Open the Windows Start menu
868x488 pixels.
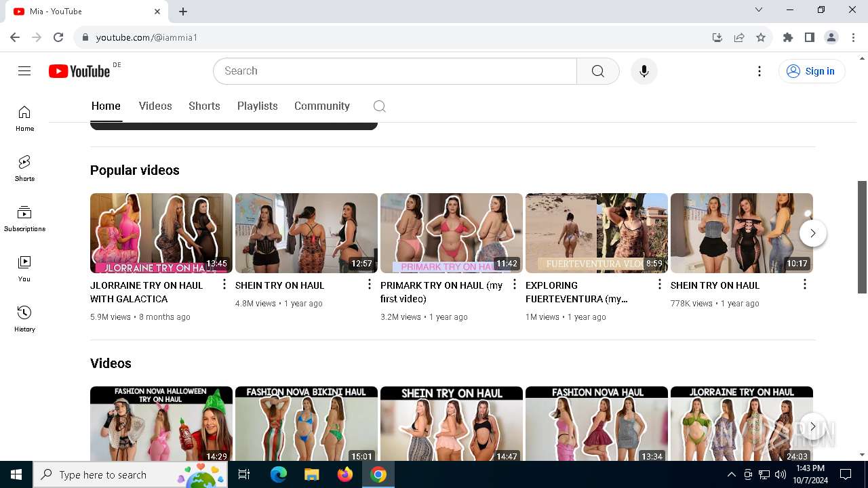16,474
